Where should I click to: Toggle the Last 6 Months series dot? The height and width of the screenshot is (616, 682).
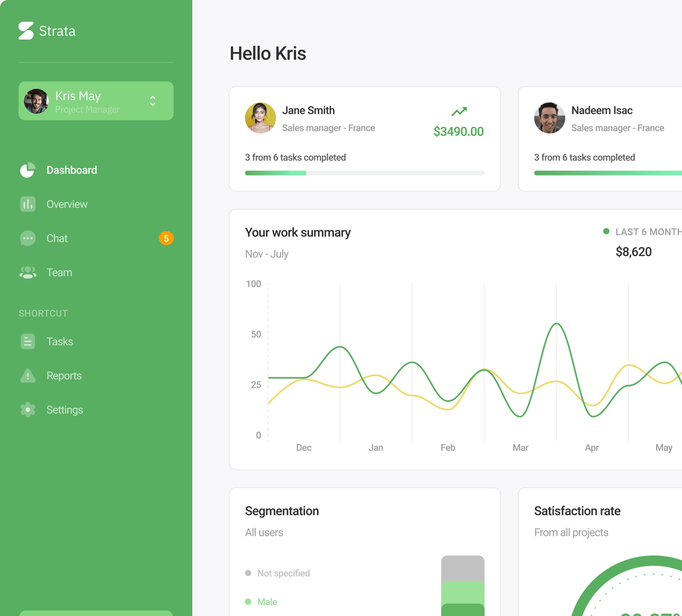tap(606, 232)
